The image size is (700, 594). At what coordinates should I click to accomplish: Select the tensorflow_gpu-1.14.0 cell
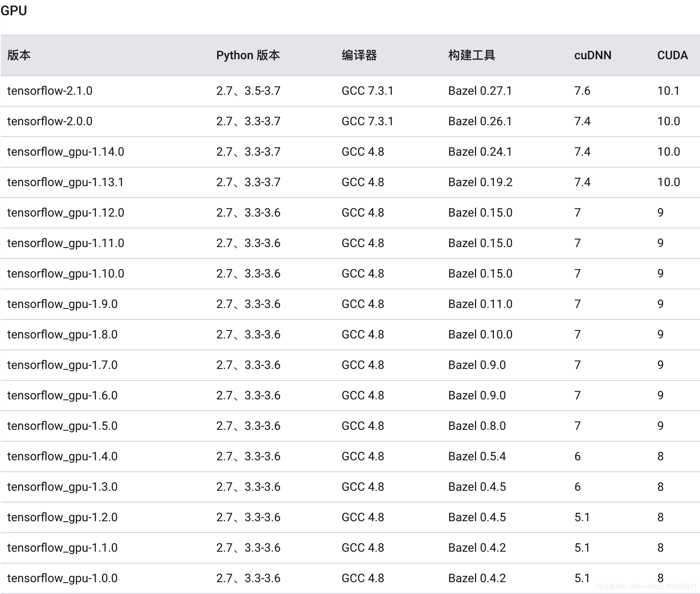[x=66, y=152]
